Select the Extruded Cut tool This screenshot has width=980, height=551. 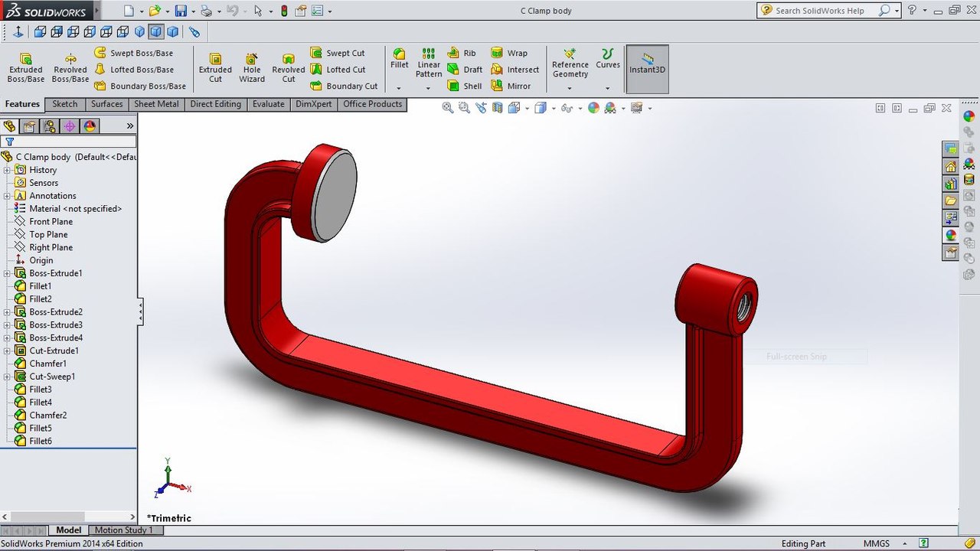coord(215,68)
